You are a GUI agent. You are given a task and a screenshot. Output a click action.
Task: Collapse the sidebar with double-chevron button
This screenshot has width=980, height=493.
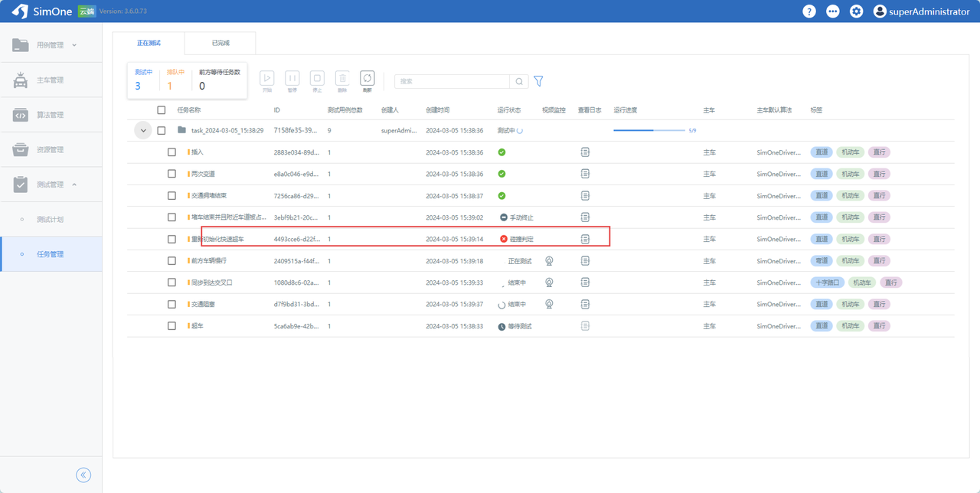point(83,475)
